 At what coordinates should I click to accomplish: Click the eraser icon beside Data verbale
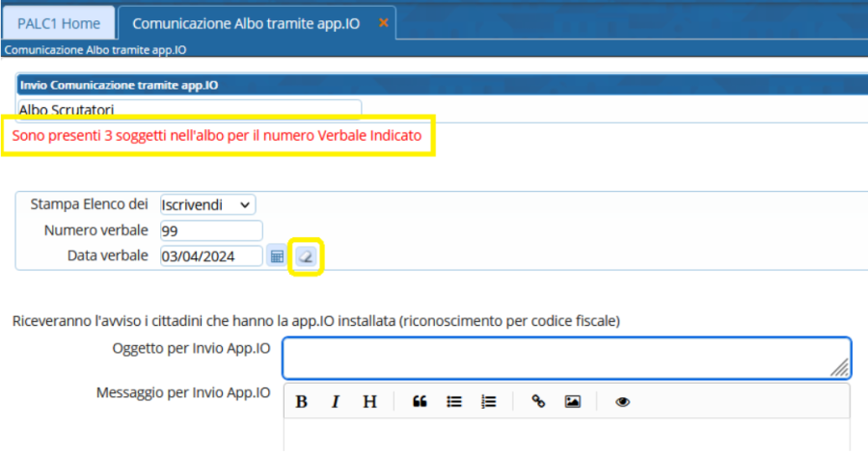pos(306,256)
